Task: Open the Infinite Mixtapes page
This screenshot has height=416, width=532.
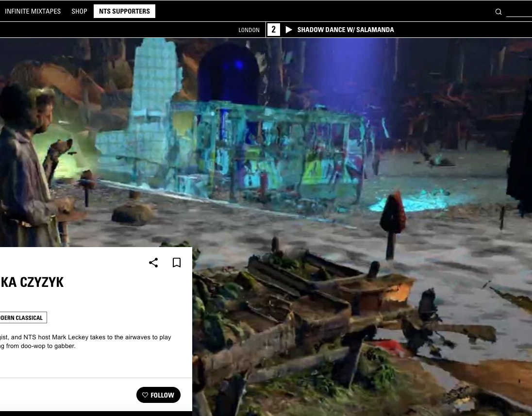Action: [x=33, y=11]
